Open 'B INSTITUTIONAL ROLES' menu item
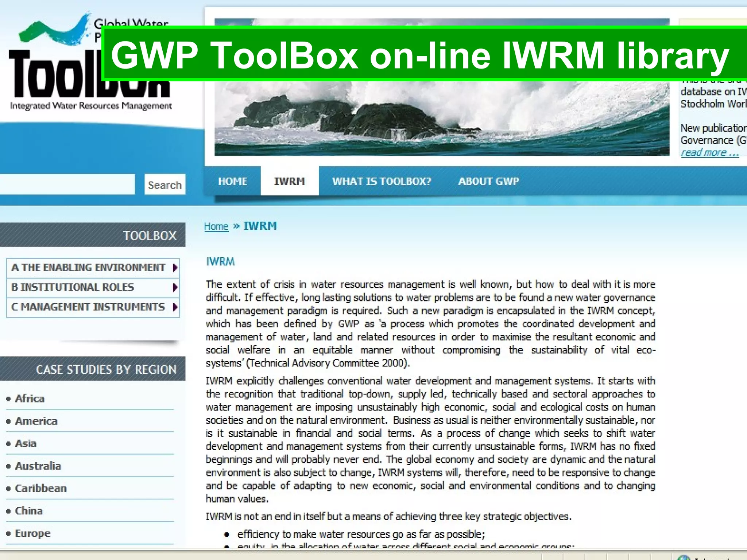Screen dimensions: 747x560 pyautogui.click(x=93, y=287)
